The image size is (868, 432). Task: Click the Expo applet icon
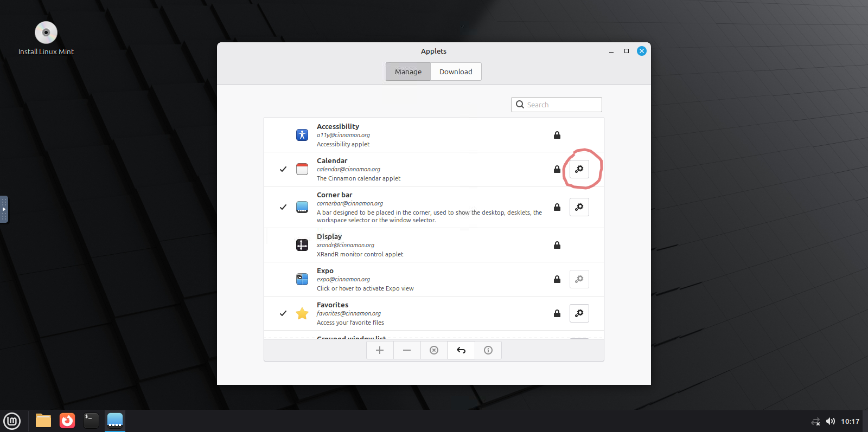(302, 279)
